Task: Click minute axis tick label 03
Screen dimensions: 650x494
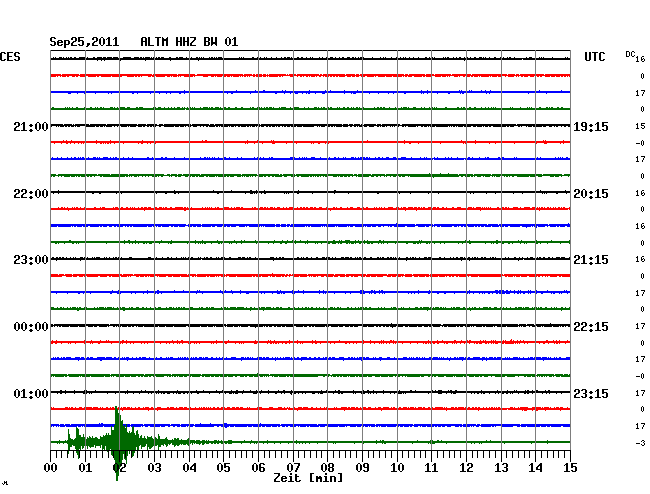Action: tap(155, 468)
